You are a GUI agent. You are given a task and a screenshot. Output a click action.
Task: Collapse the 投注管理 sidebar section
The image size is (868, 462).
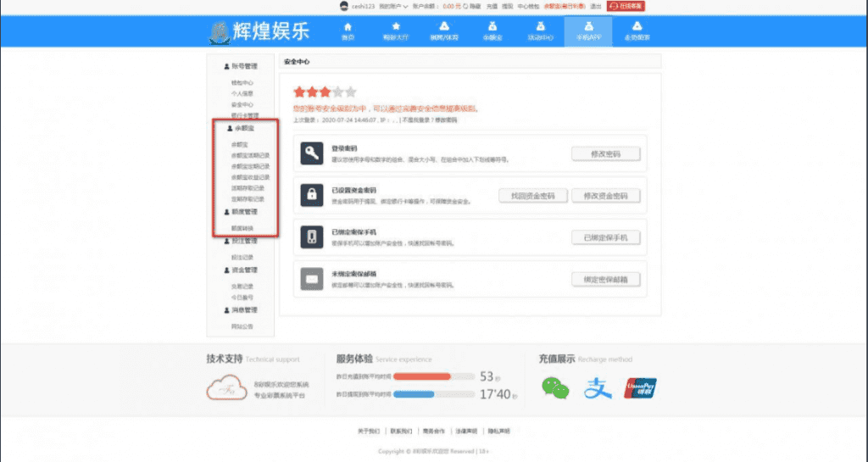click(x=241, y=242)
